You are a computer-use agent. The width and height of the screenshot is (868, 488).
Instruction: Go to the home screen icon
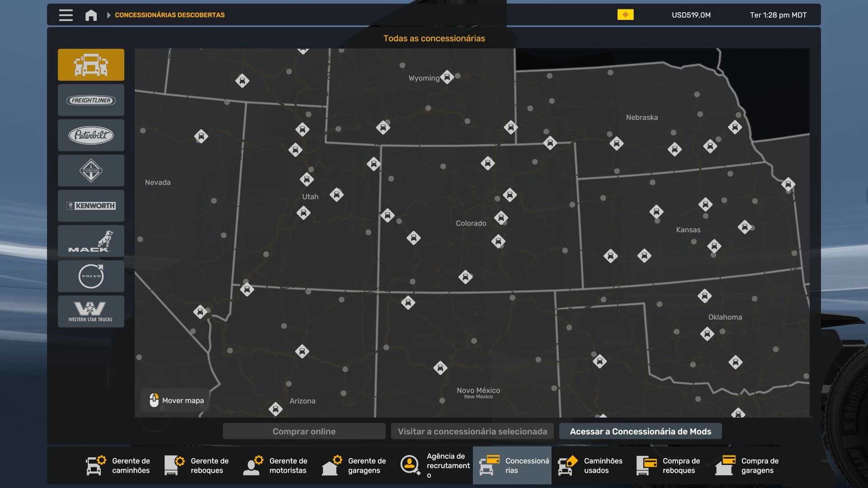point(91,15)
